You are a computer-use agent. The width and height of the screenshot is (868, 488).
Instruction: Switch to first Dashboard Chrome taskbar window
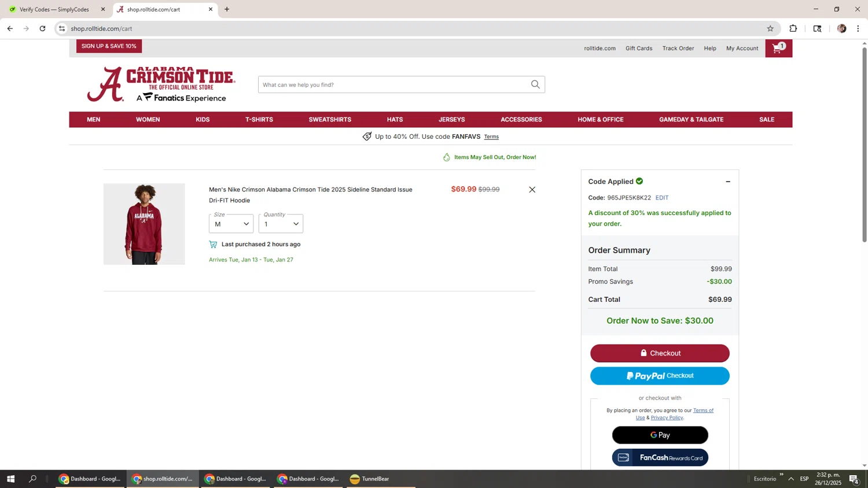(x=90, y=479)
